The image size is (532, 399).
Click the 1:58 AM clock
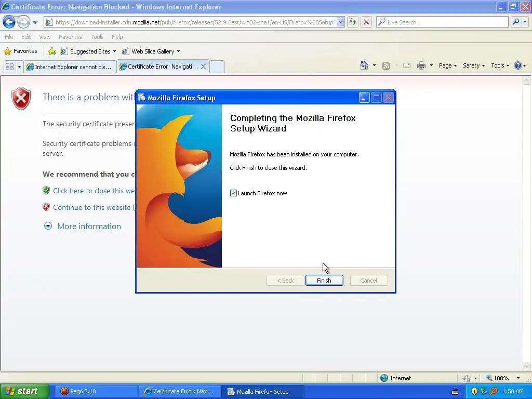point(513,392)
